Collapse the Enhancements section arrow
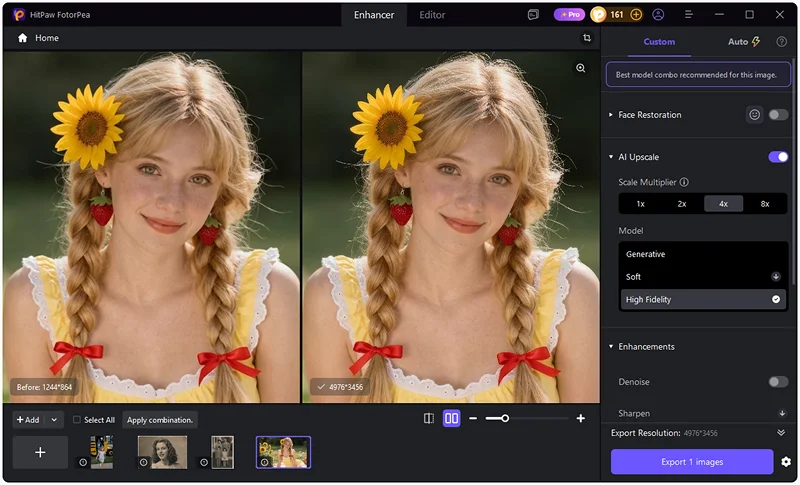This screenshot has height=485, width=800. [x=611, y=346]
